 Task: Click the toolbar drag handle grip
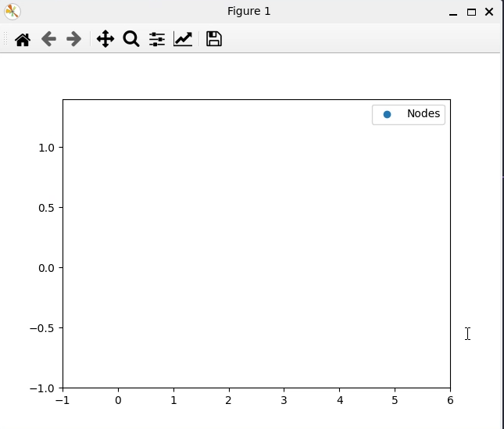pos(5,39)
